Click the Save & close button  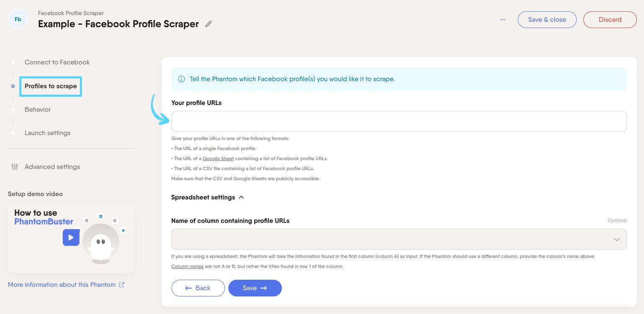(x=547, y=20)
